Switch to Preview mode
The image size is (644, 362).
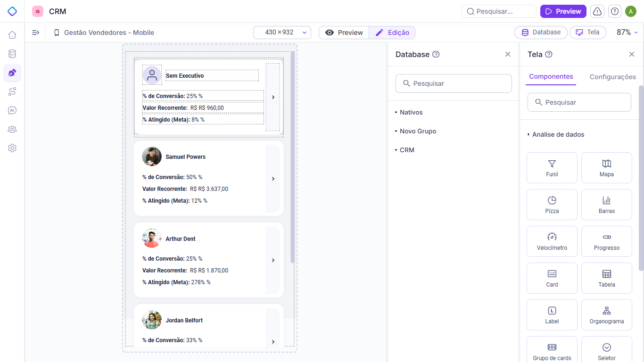344,32
